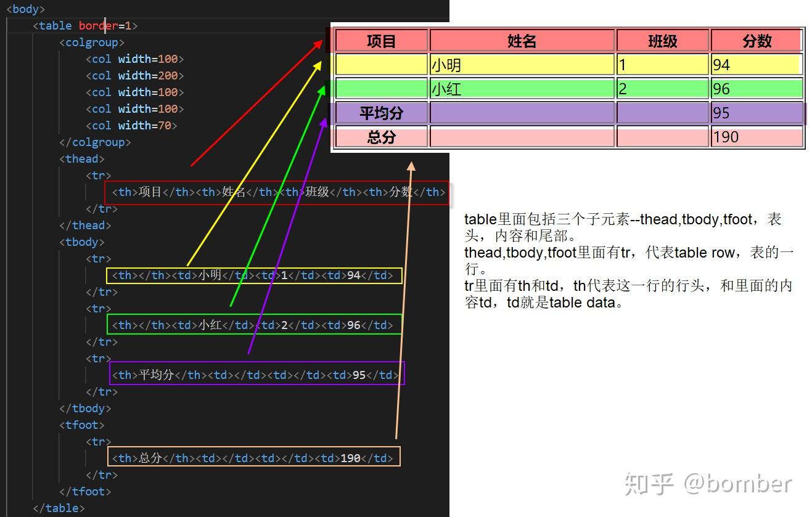Click the <col width=70> line

click(x=131, y=126)
